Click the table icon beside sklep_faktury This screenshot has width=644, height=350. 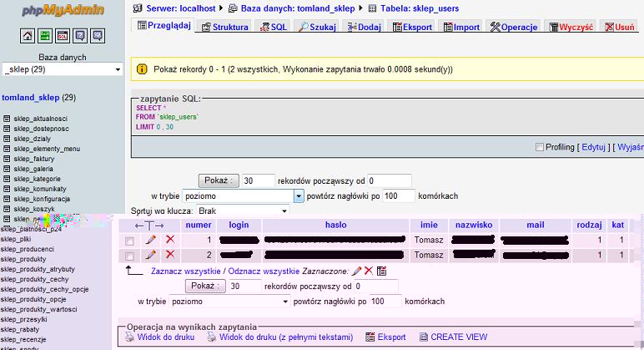(x=8, y=159)
